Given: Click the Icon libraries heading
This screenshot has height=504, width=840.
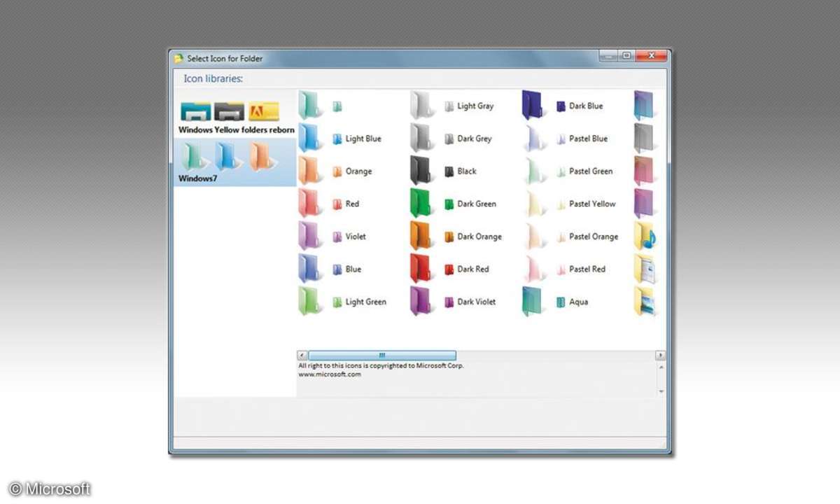Looking at the screenshot, I should (213, 79).
